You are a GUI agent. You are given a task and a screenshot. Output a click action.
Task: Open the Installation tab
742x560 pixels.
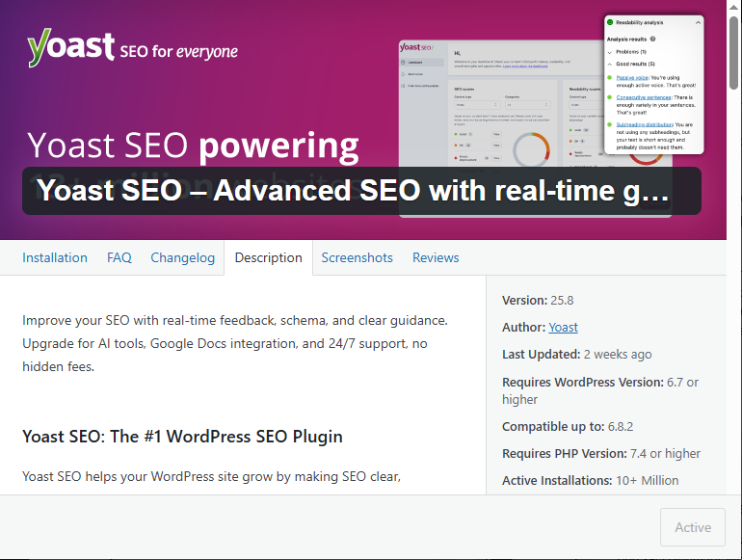click(55, 257)
